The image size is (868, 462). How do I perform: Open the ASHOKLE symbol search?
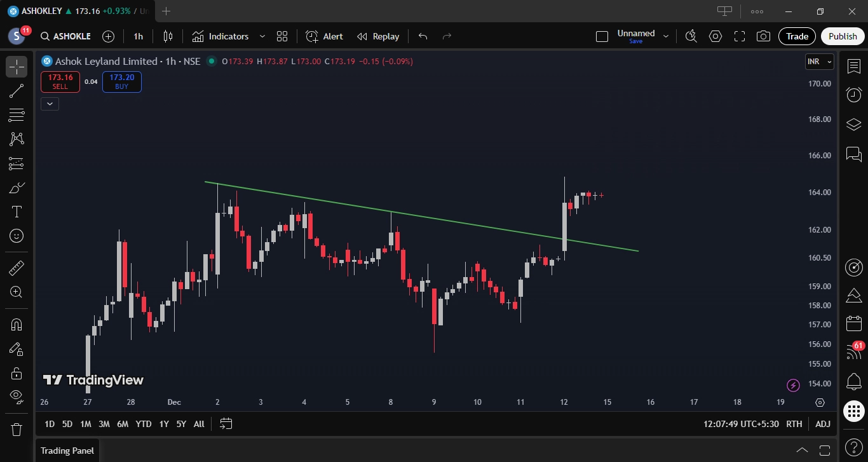pyautogui.click(x=65, y=36)
